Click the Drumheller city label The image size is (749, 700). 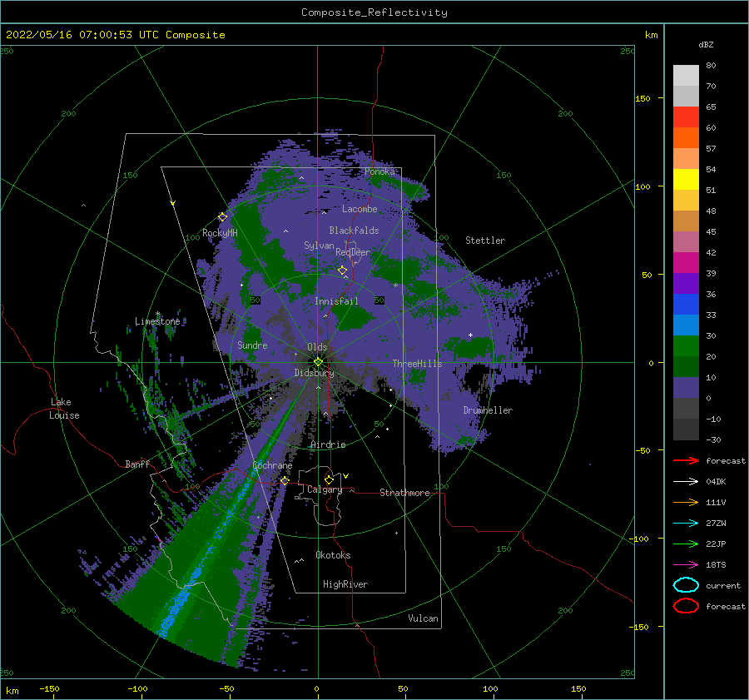click(488, 410)
